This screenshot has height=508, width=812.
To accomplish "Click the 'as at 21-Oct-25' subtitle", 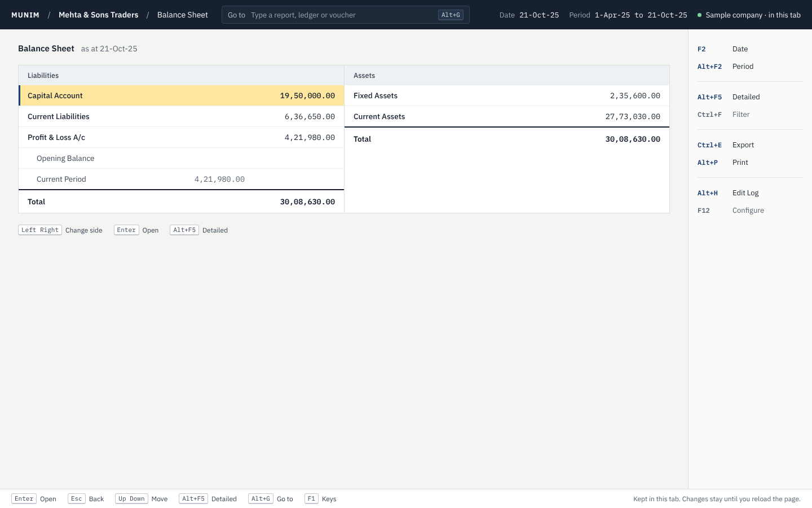I will pos(109,49).
